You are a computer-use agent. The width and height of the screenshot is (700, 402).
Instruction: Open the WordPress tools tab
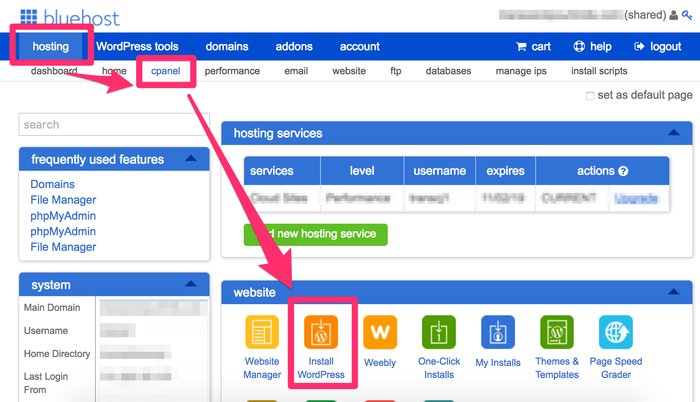tap(137, 46)
